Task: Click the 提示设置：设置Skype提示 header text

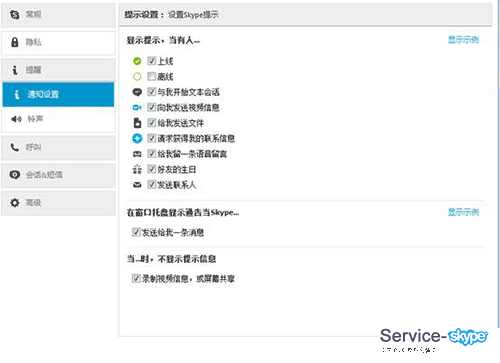Action: click(172, 15)
